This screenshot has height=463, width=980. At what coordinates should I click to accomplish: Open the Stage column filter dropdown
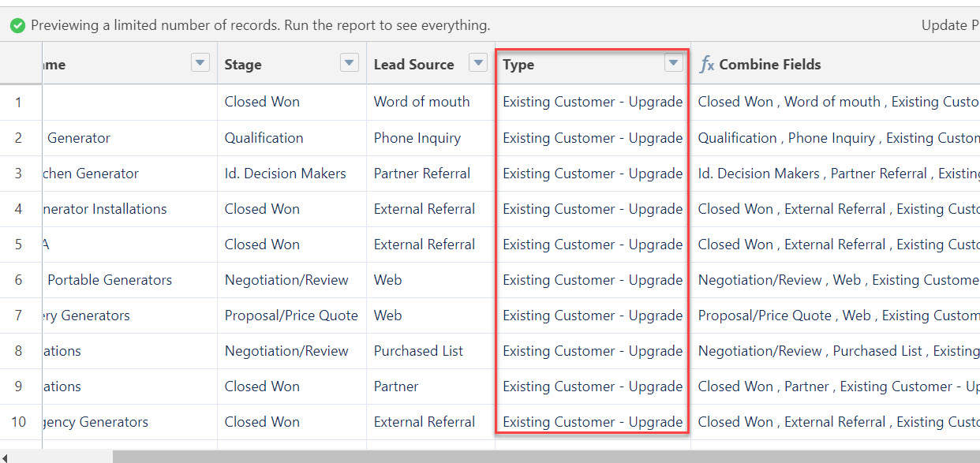click(349, 63)
